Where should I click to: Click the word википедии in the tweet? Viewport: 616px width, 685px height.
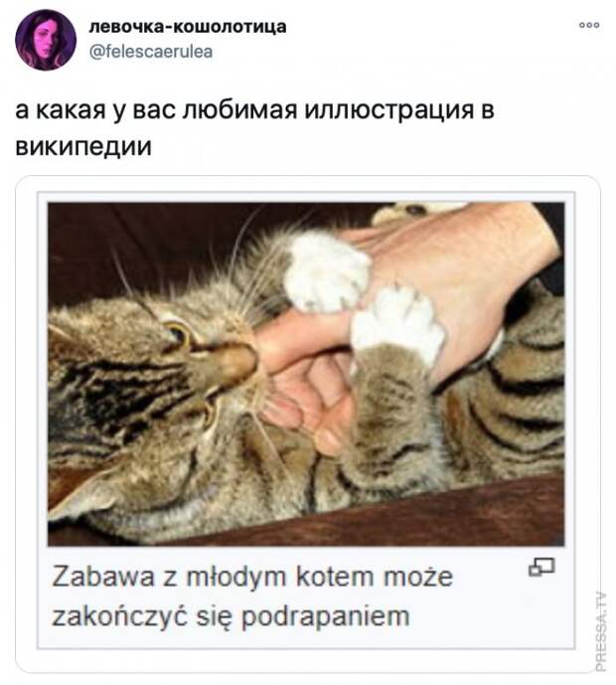click(x=83, y=146)
